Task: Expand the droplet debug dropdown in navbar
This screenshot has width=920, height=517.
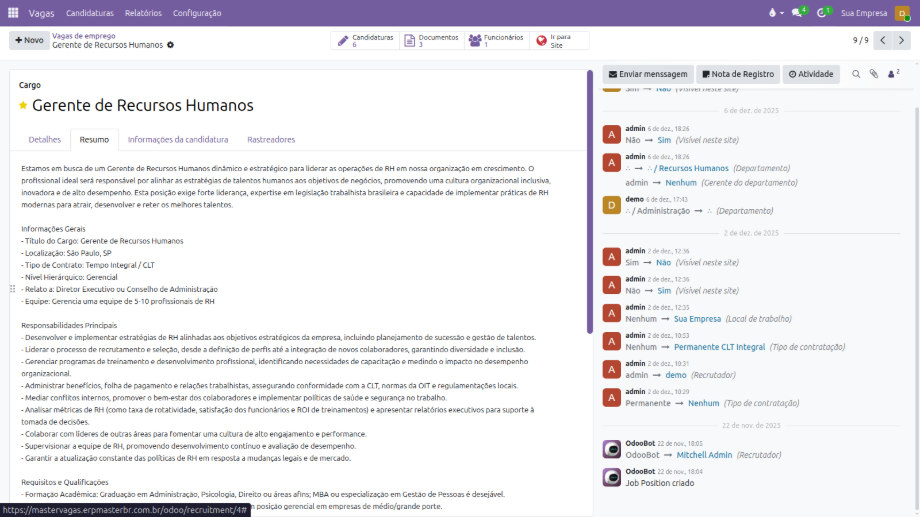Action: 773,13
